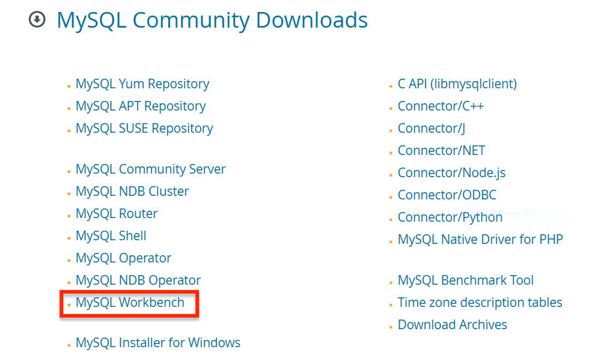The height and width of the screenshot is (364, 595).
Task: Open MySQL SUSE Repository page
Action: pos(144,129)
